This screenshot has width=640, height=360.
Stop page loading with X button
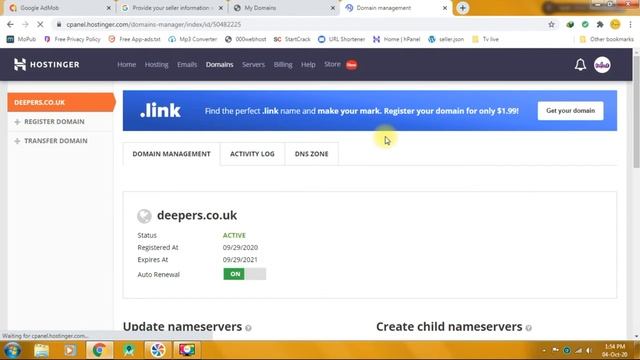click(x=40, y=24)
